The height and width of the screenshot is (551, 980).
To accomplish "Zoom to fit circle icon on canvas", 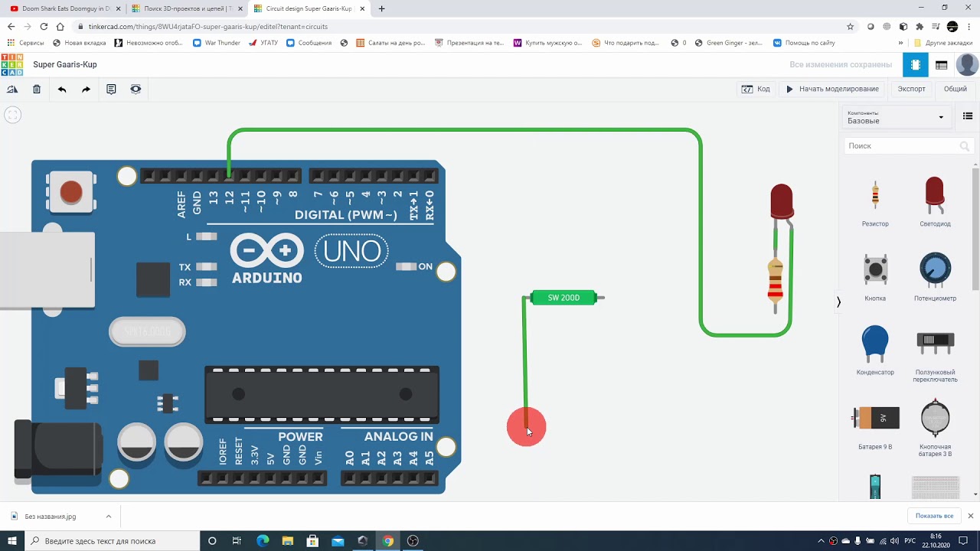I will tap(12, 115).
